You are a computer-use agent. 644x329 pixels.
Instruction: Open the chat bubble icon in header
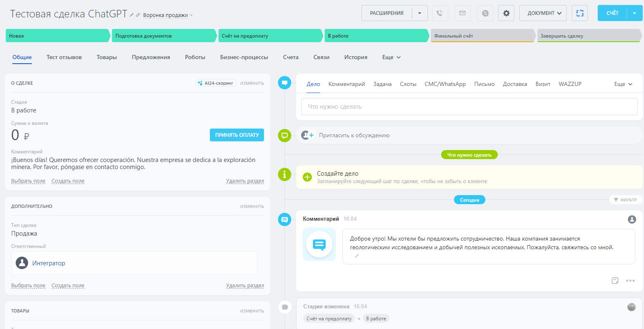pyautogui.click(x=485, y=13)
